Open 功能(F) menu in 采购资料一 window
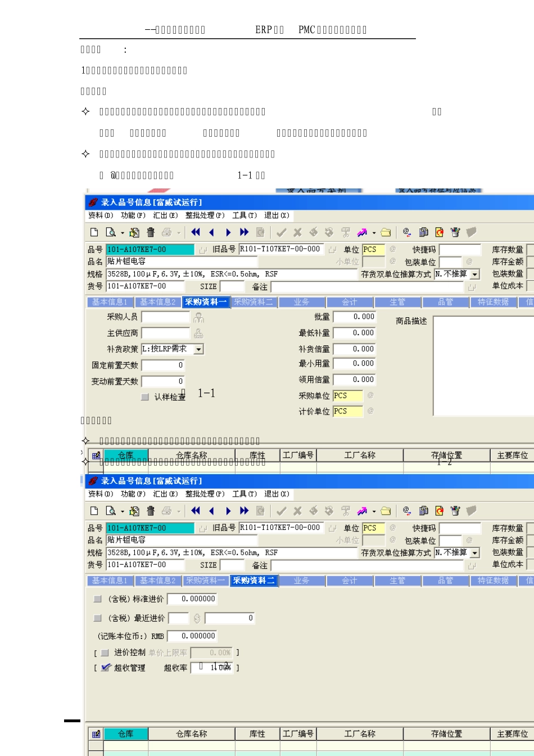Image resolution: width=534 pixels, height=756 pixels. point(133,215)
